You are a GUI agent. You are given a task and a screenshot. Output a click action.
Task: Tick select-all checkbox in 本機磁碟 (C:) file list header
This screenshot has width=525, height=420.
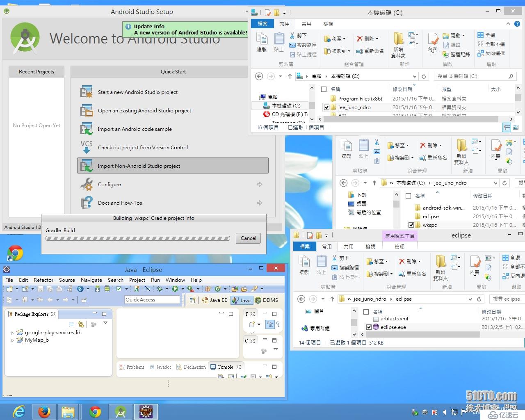pos(324,89)
